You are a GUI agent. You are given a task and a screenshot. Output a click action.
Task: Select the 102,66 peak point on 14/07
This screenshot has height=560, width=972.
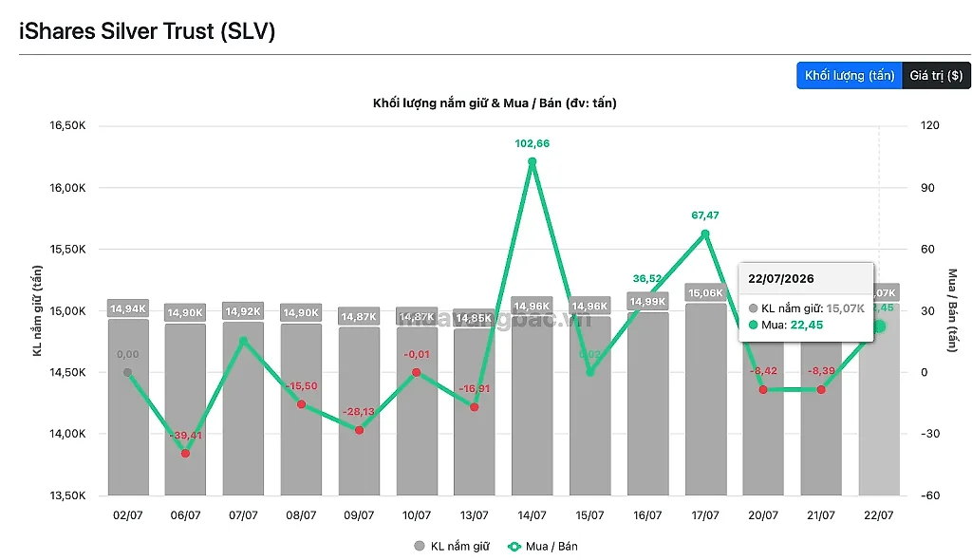(532, 162)
